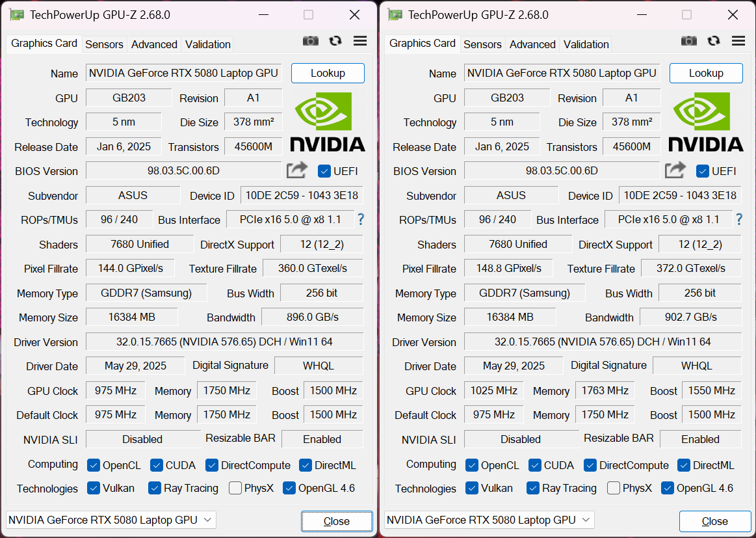Screen dimensions: 756x538
Task: Click the Resizable BAR Enabled value in right window
Action: coord(701,439)
